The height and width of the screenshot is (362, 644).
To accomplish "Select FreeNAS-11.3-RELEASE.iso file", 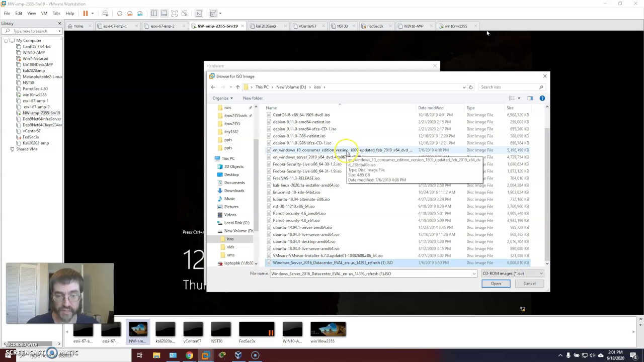I will tap(296, 178).
